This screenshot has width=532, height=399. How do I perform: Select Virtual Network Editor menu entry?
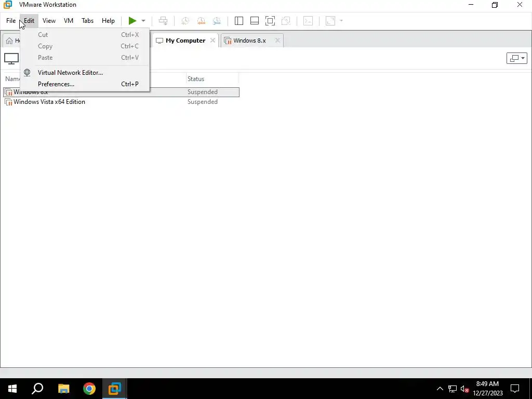click(85, 73)
